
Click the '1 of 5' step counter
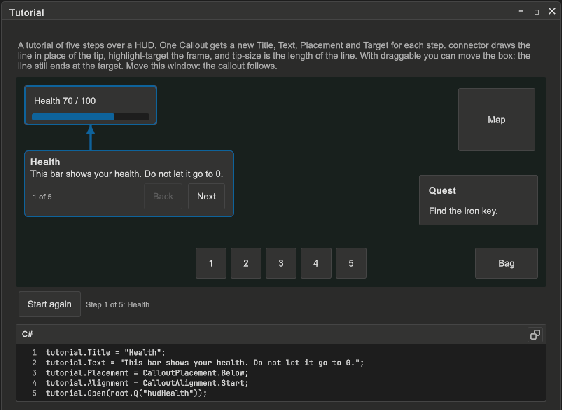click(x=42, y=196)
